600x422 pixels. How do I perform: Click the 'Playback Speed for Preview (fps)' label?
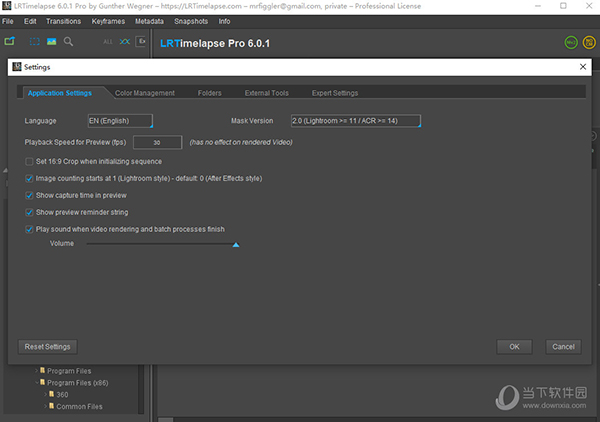[75, 142]
